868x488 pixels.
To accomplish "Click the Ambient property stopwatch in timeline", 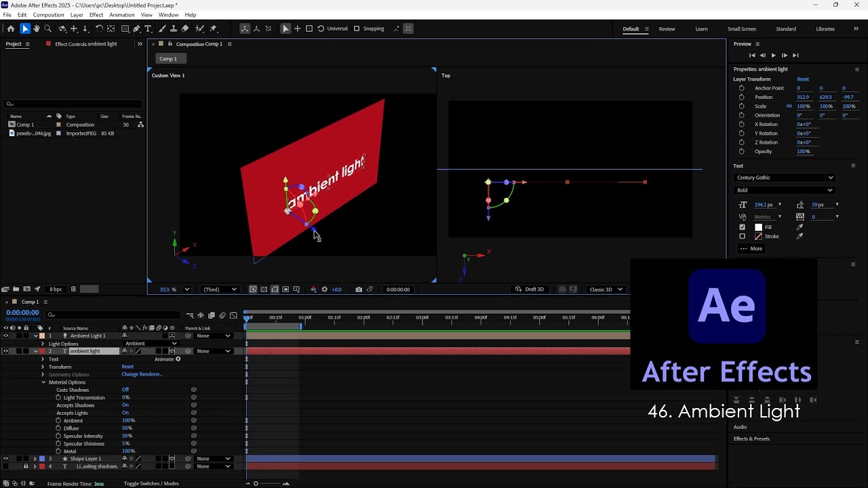I will click(x=58, y=421).
